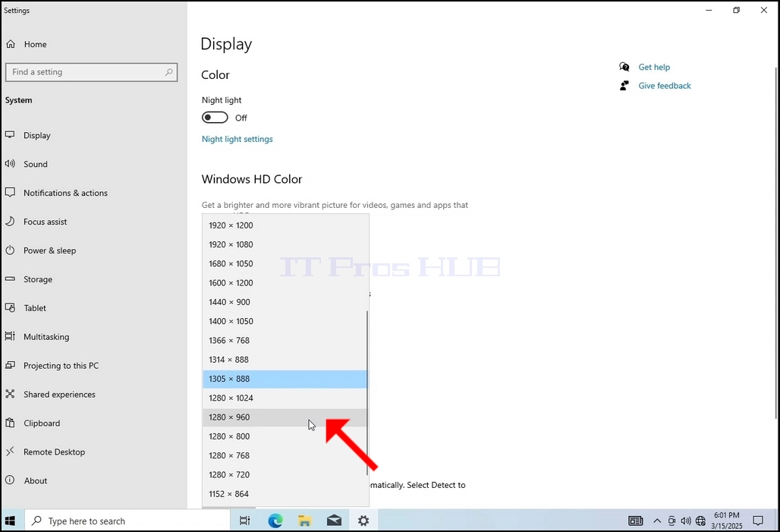Click the Power & sleep icon
The image size is (780, 532).
coord(10,250)
